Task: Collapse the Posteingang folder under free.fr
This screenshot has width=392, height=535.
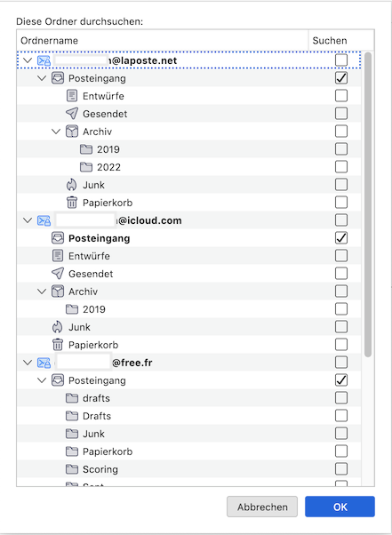Action: [42, 380]
